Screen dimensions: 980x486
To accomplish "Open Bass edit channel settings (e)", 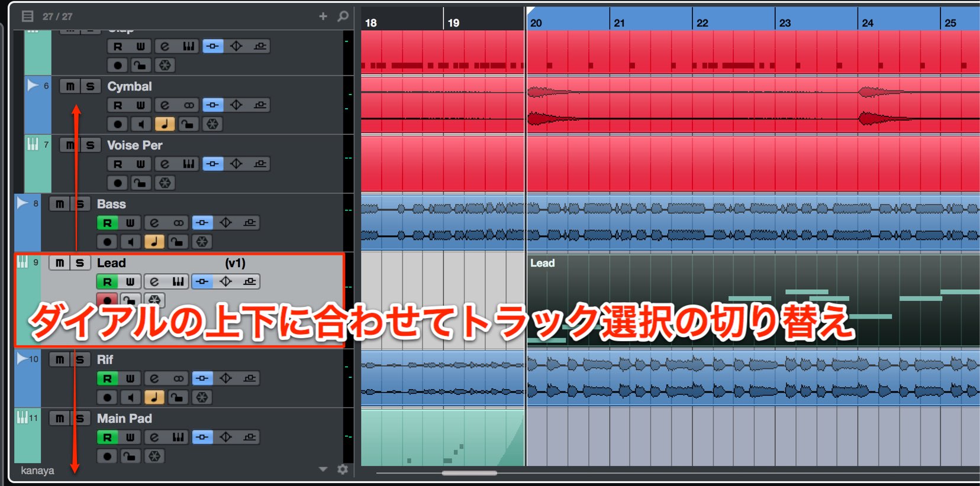I will pyautogui.click(x=154, y=223).
